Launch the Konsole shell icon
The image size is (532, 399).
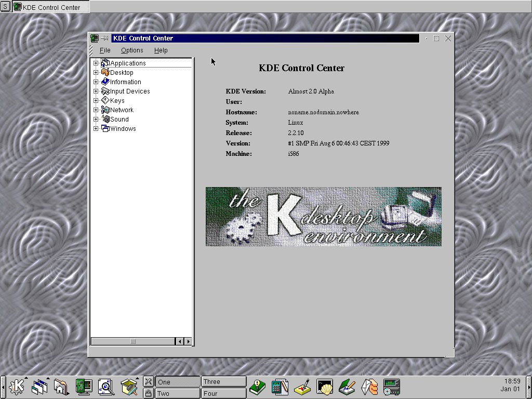click(325, 387)
